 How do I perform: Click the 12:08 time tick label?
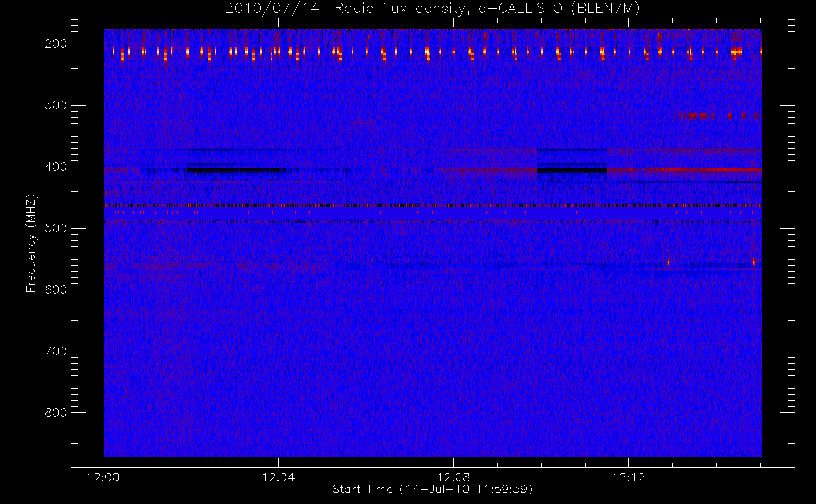[453, 477]
